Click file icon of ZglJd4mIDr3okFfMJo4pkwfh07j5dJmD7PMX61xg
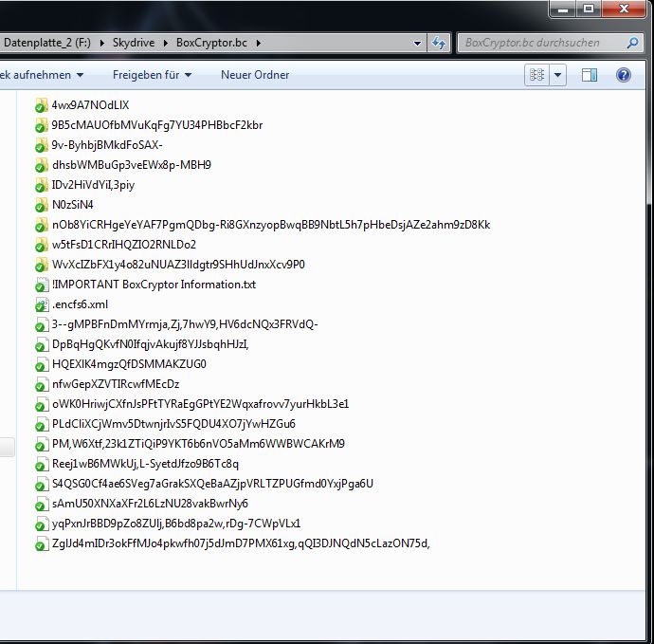 point(41,544)
